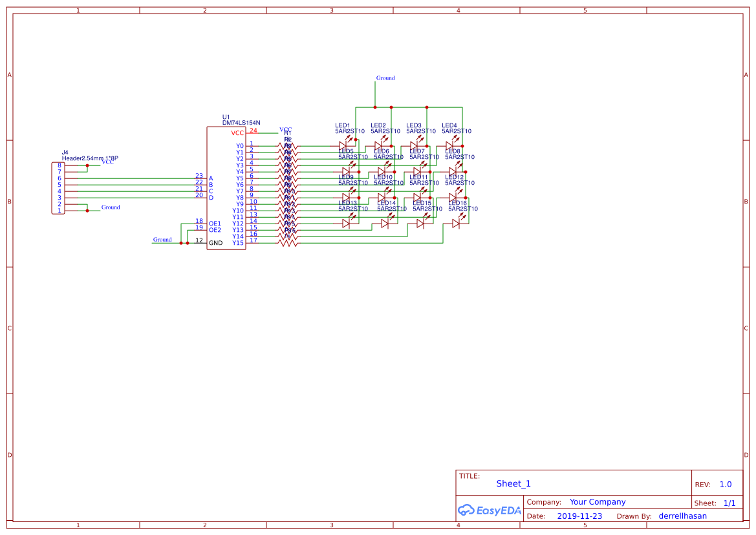Click the 'derrellhasan' drawn-by name
756x535 pixels.
coord(682,516)
